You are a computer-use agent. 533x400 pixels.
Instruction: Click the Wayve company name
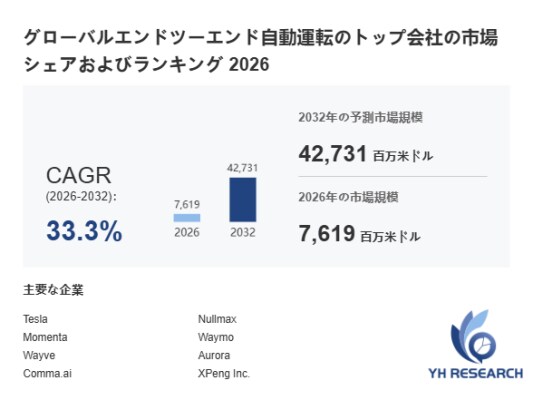click(x=39, y=355)
